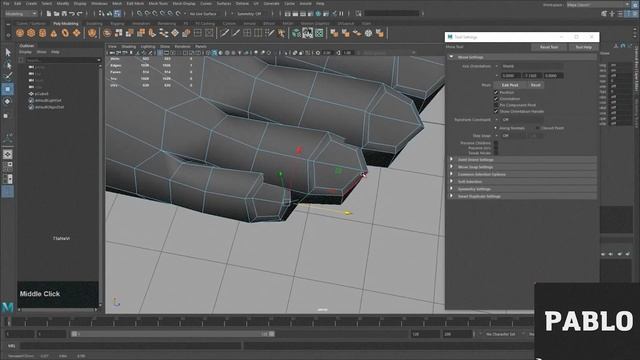Image resolution: width=640 pixels, height=360 pixels.
Task: Toggle the Tweak Mode checkbox
Action: click(x=496, y=153)
